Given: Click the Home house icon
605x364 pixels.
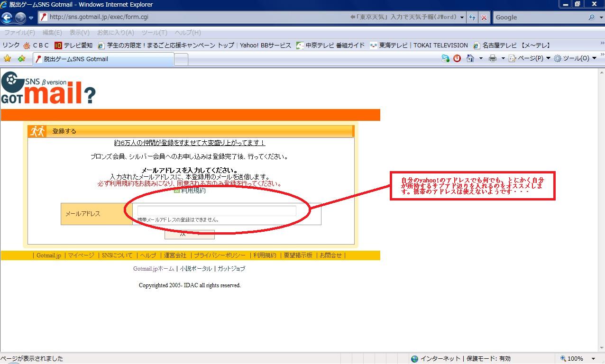Looking at the screenshot, I should [470, 58].
